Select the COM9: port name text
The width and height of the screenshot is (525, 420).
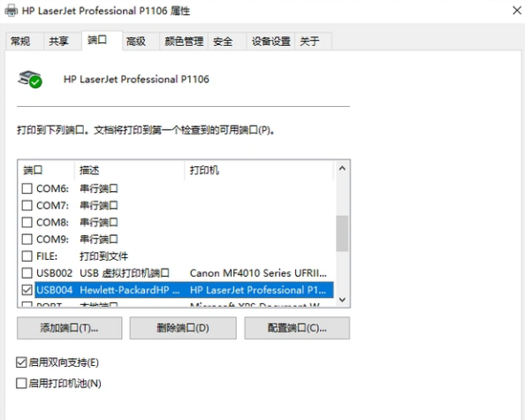point(52,239)
